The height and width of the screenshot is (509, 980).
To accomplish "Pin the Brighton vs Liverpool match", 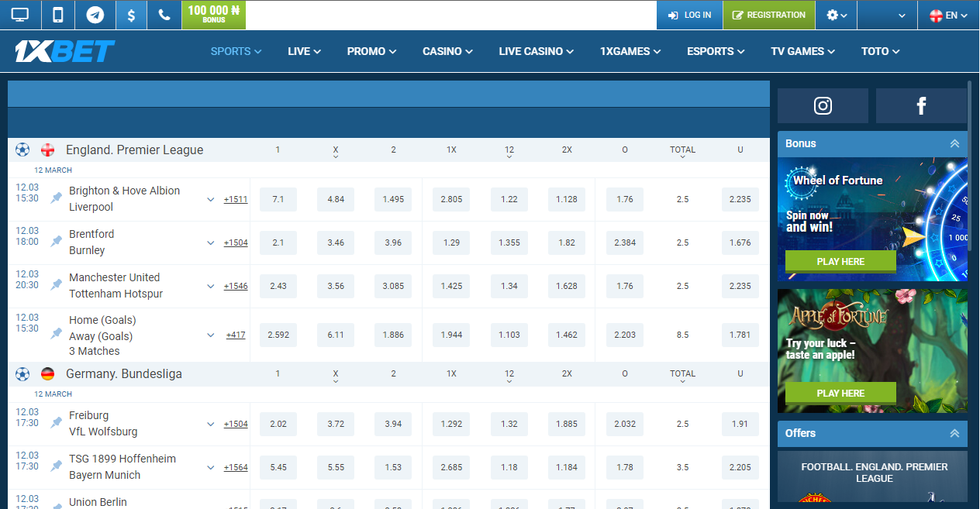I will 54,199.
